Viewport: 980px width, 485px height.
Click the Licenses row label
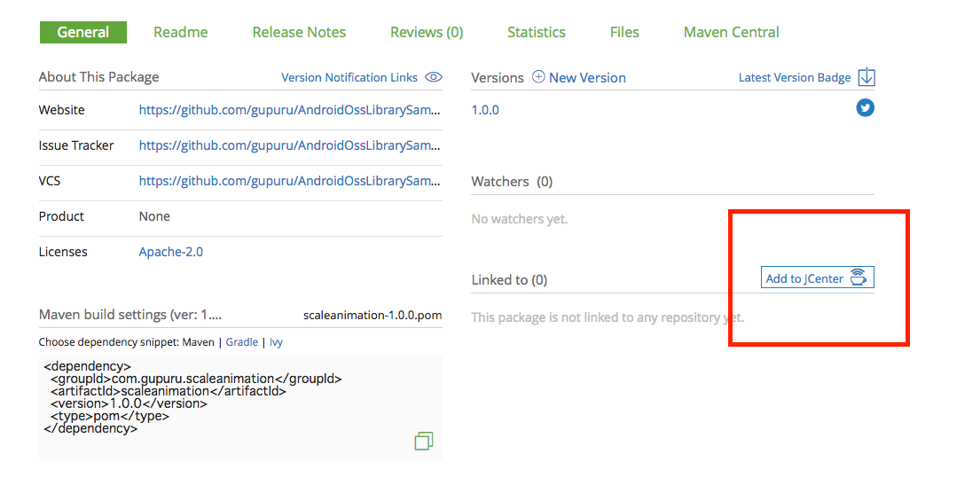tap(63, 252)
